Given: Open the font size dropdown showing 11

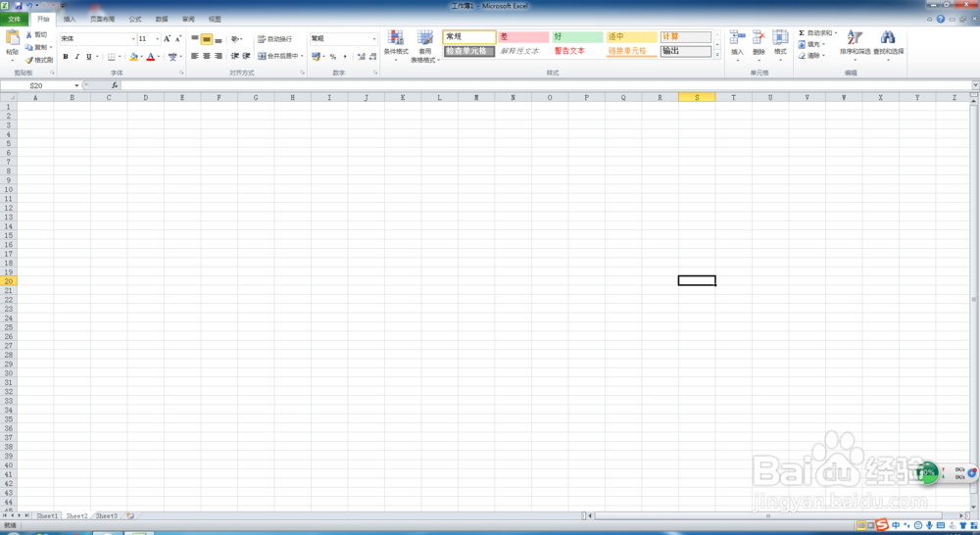Looking at the screenshot, I should click(x=158, y=39).
